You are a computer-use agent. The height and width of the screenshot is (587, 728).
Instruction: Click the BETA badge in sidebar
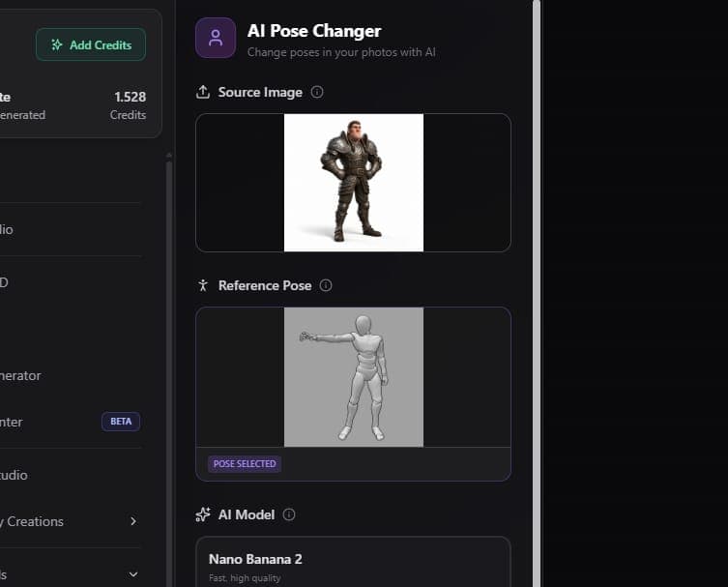[x=121, y=422]
